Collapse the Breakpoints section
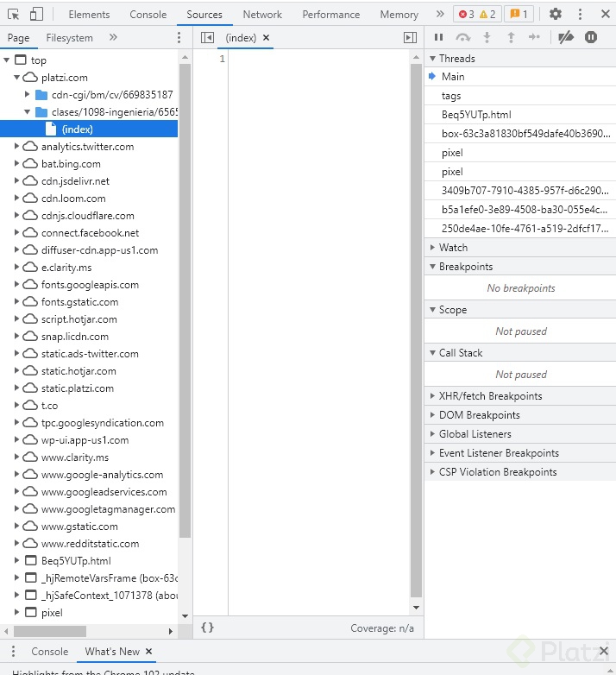 pos(520,267)
